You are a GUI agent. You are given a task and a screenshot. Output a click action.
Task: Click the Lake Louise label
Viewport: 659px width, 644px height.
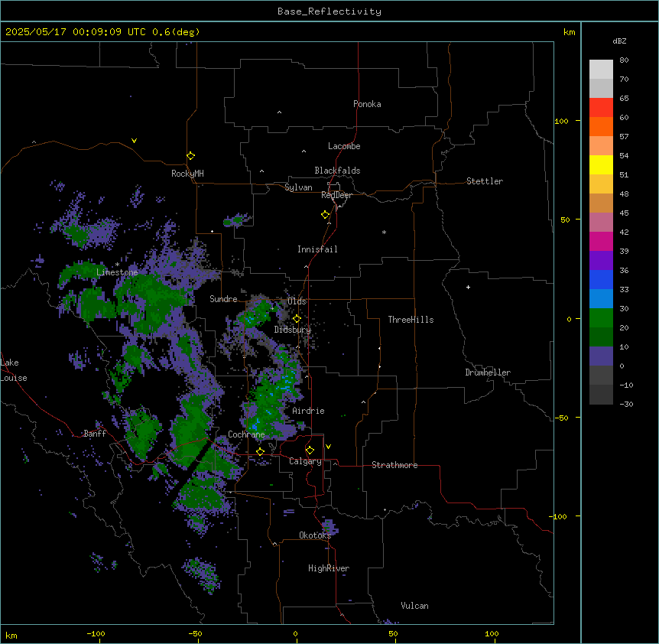[x=14, y=370]
